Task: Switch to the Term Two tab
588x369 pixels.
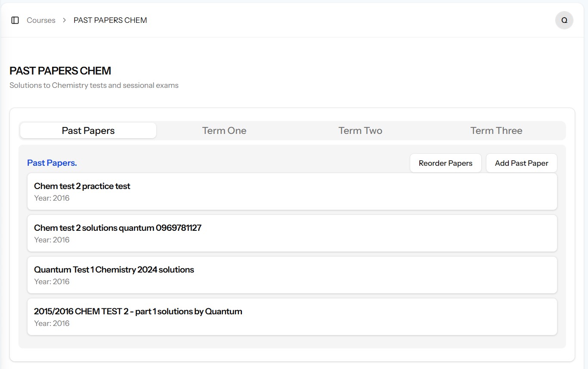Action: tap(360, 130)
